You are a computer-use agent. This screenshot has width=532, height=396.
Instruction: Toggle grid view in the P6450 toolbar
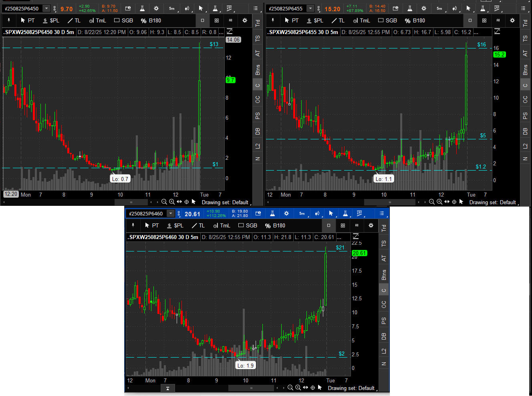(217, 20)
